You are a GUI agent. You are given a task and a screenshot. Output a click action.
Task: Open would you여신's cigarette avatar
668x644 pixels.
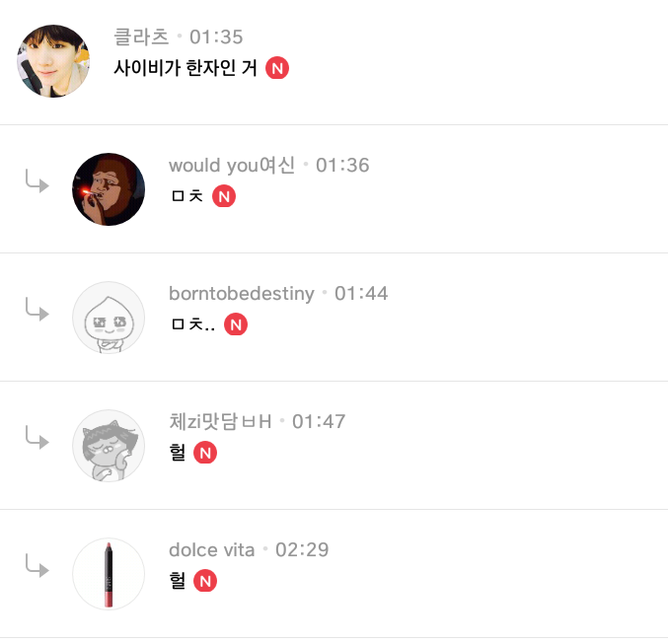point(109,189)
